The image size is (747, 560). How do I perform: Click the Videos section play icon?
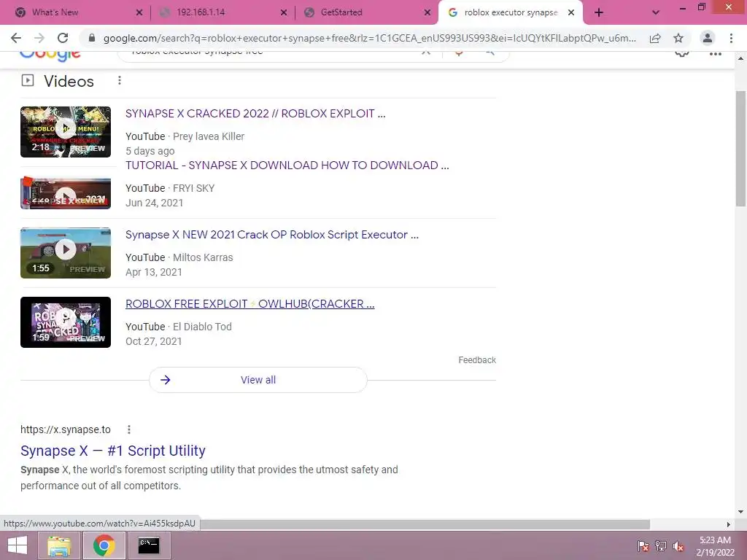28,80
